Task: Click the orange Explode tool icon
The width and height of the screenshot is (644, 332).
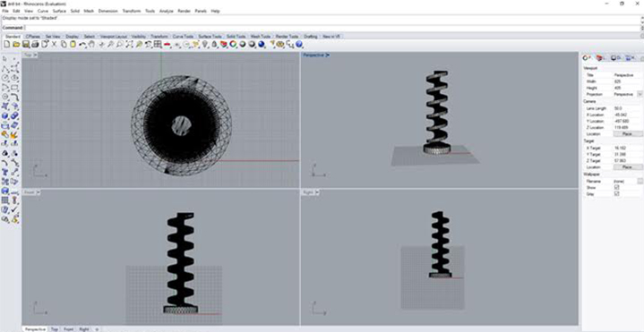Action: (x=15, y=134)
